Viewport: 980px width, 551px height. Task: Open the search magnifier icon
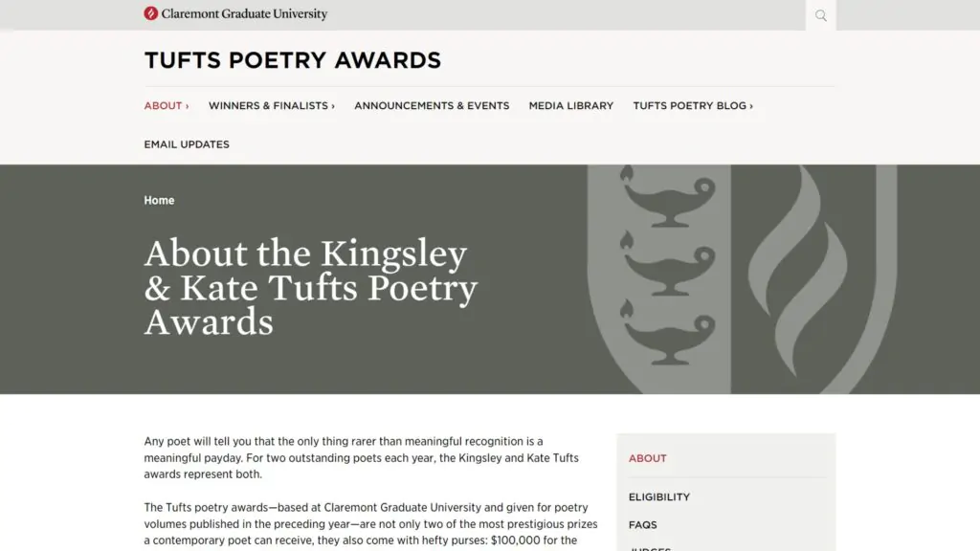tap(821, 15)
